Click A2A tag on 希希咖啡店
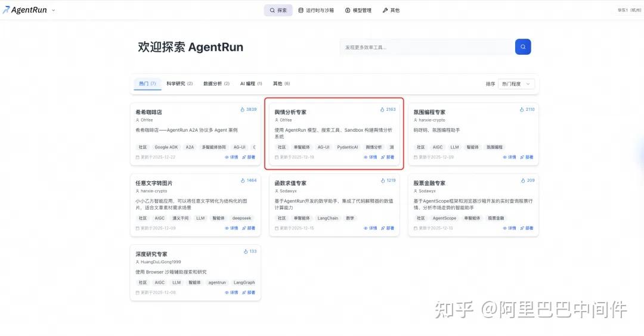Screen dimensions: 644x336 click(190, 147)
